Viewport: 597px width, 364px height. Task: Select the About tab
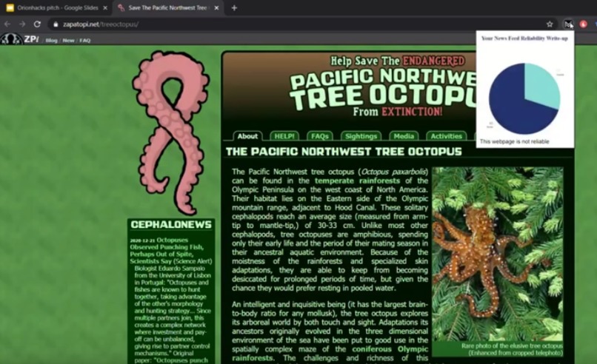247,136
